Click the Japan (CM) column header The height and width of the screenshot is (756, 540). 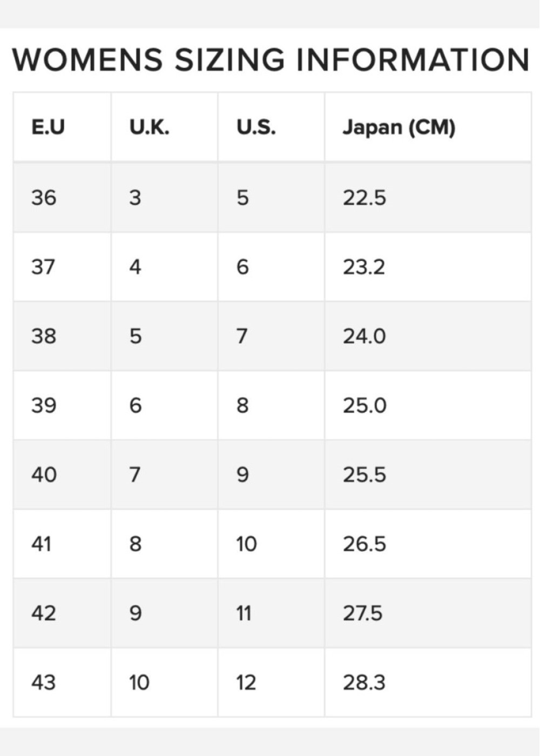399,127
